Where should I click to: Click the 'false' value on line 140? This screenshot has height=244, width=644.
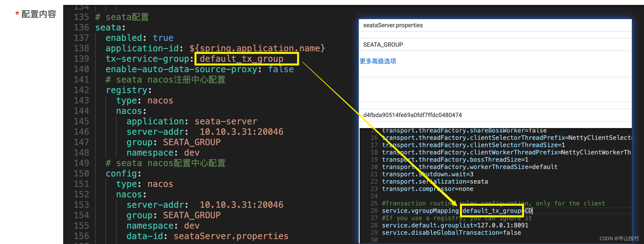pyautogui.click(x=281, y=69)
